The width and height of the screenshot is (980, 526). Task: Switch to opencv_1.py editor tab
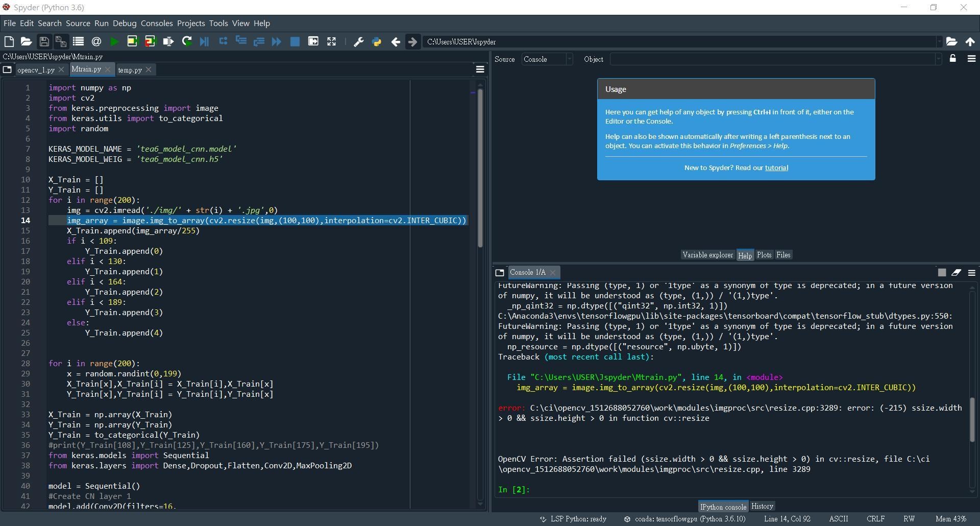[x=36, y=70]
